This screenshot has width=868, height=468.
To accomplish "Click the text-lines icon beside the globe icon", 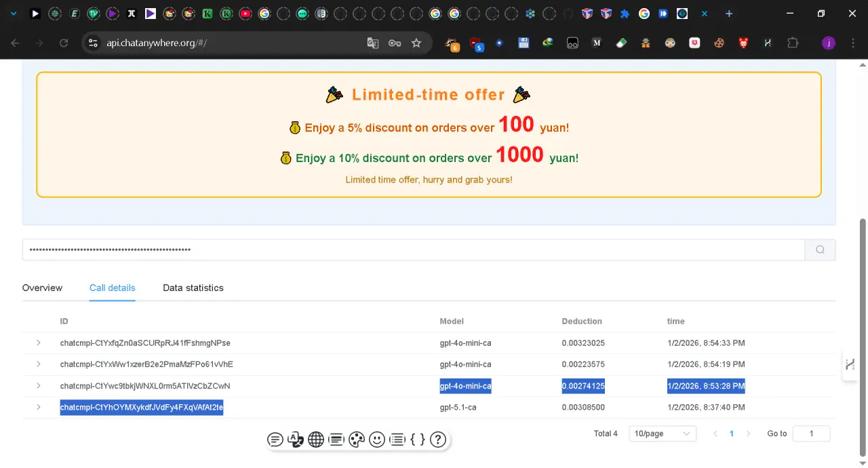I will pos(336,440).
